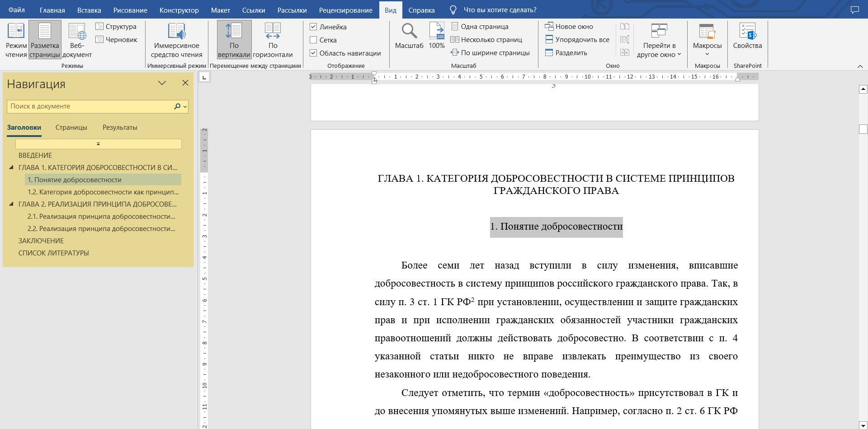Click the lightbulb Tell Me icon
The height and width of the screenshot is (429, 868).
tap(453, 10)
